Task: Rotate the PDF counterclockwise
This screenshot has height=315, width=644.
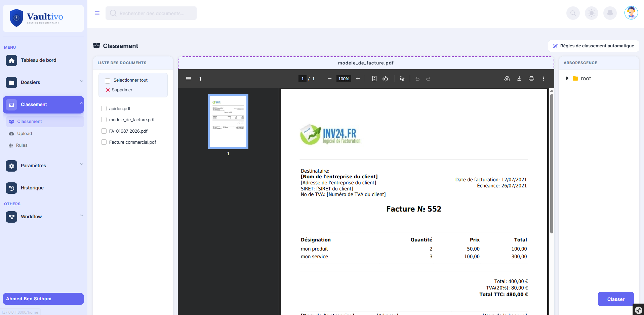Action: pos(385,79)
